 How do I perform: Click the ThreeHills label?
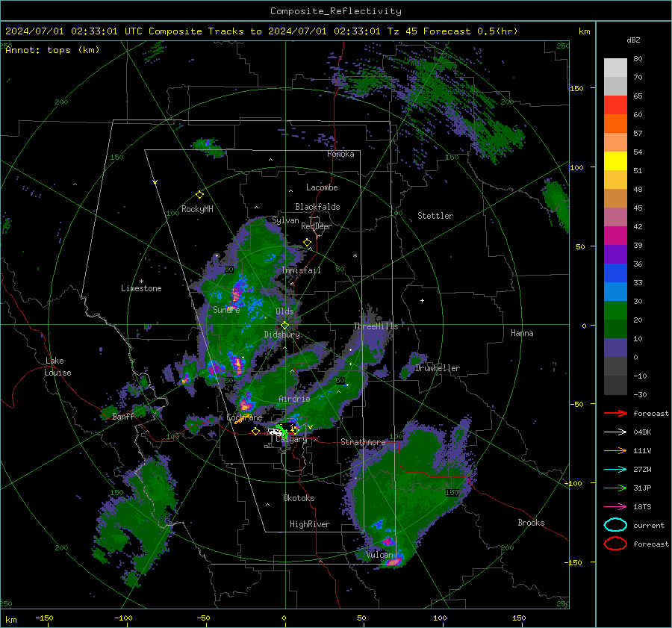(376, 326)
